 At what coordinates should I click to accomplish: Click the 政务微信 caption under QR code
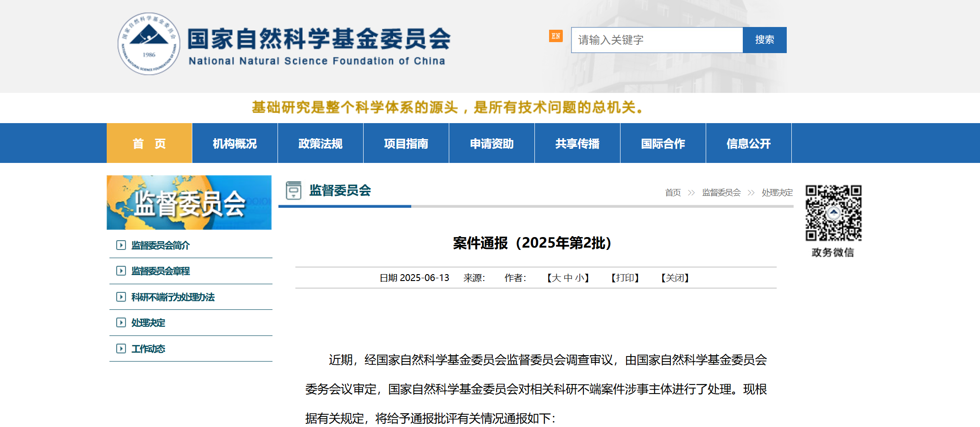(x=833, y=252)
